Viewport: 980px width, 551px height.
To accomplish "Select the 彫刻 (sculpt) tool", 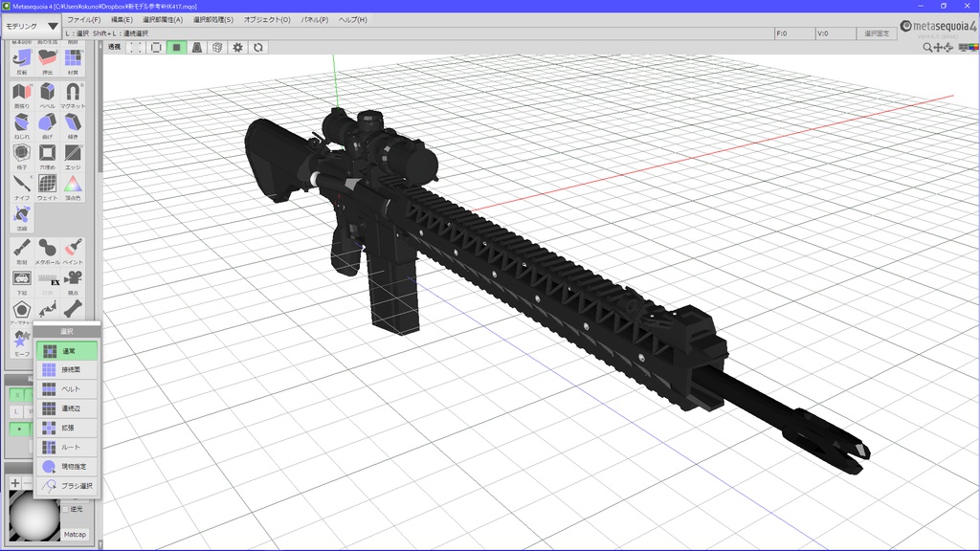I will pyautogui.click(x=22, y=252).
